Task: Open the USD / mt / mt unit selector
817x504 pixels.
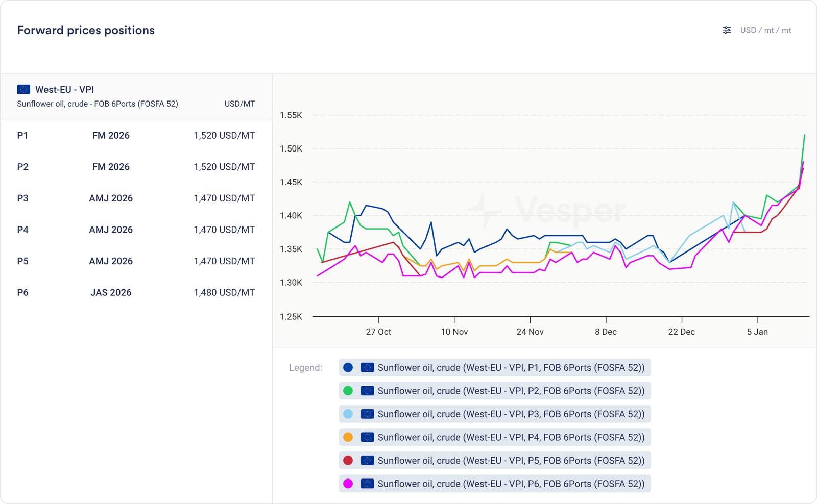Action: tap(765, 30)
